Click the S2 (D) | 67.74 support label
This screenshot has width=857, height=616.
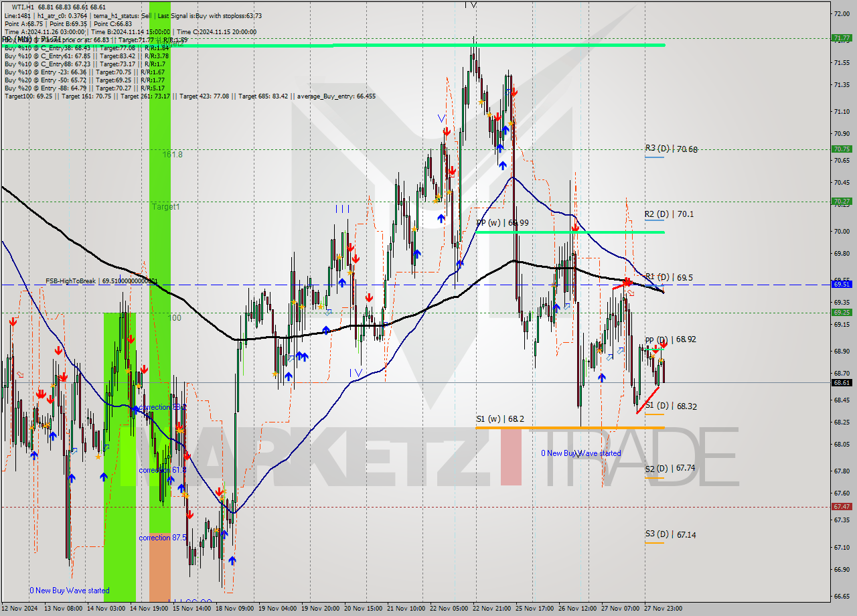670,469
